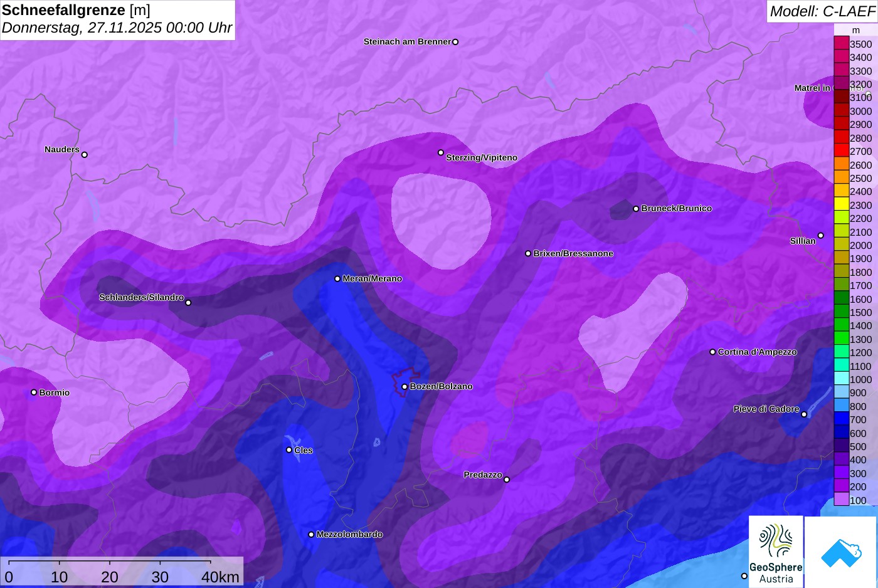Click the scale bar 0 label
Image resolution: width=878 pixels, height=588 pixels.
9,577
